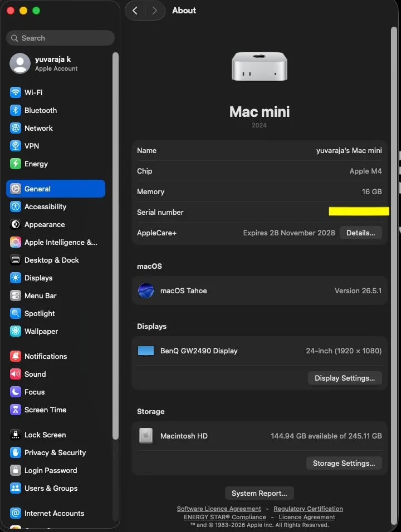Open Energy settings lightning icon
This screenshot has height=532, width=401.
coord(15,164)
